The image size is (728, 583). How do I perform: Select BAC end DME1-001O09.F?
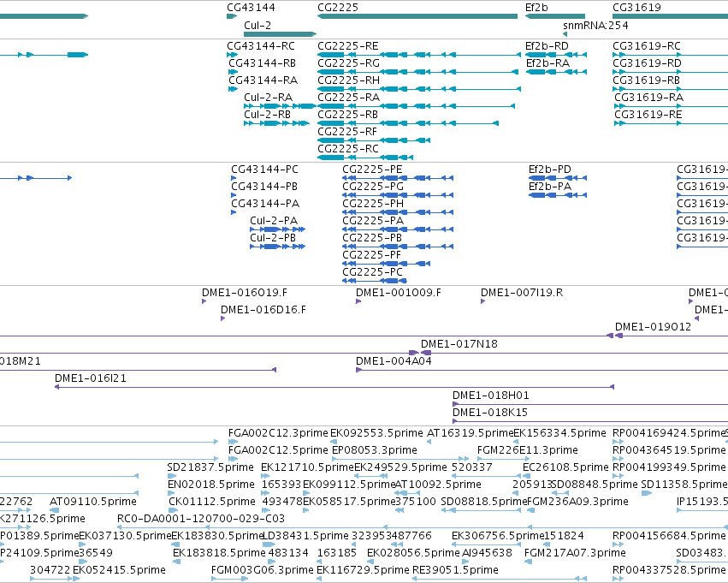399,293
